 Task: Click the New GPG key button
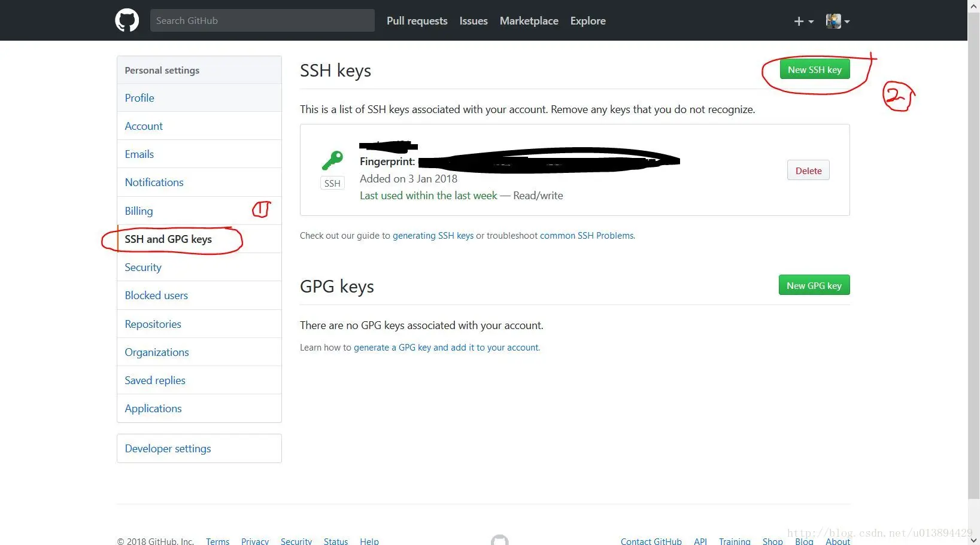click(814, 285)
